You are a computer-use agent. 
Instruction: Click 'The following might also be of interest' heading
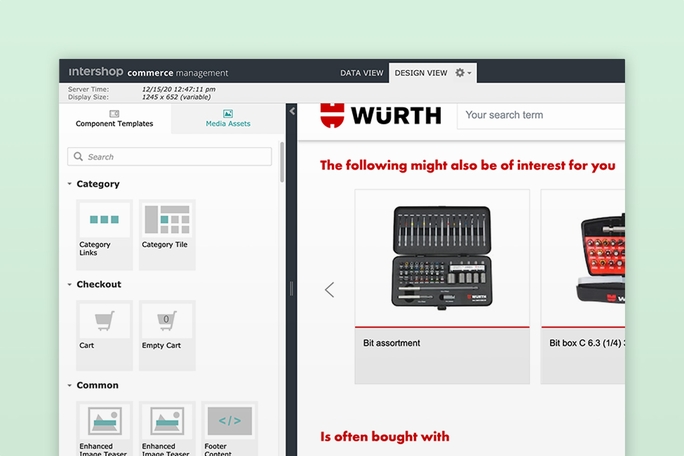pyautogui.click(x=468, y=165)
